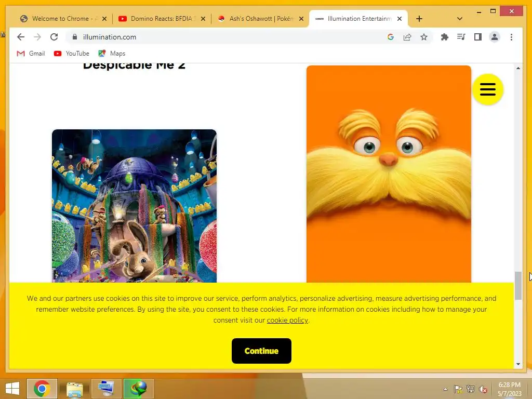Open the cookie policy link

287,320
